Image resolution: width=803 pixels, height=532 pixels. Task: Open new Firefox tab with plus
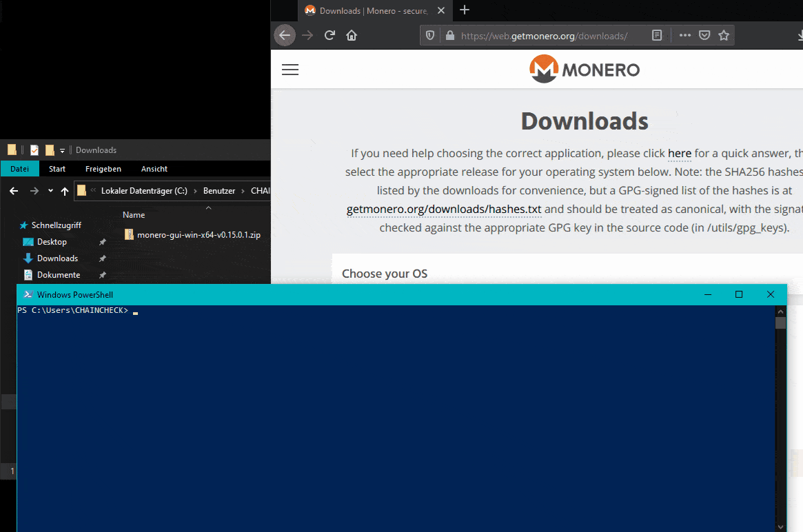pyautogui.click(x=465, y=10)
